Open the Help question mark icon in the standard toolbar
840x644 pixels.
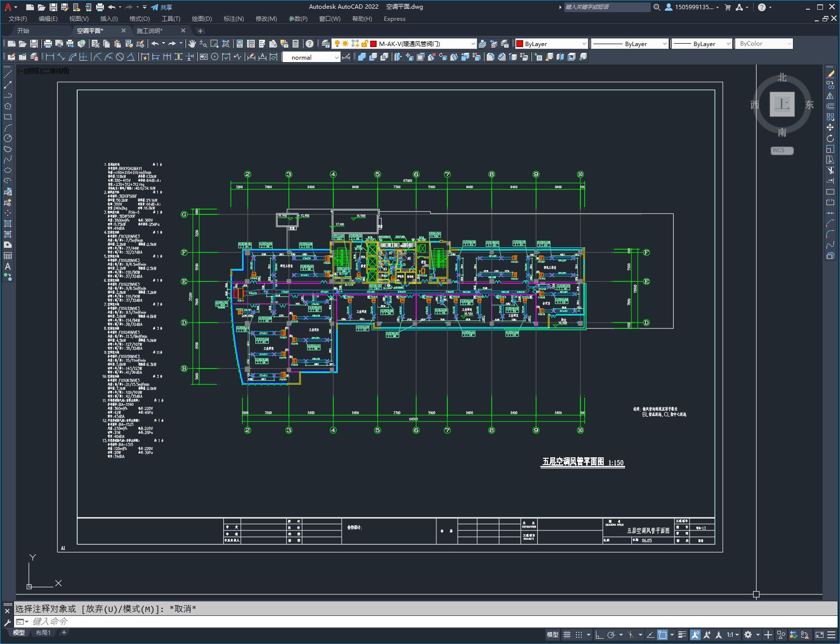310,44
